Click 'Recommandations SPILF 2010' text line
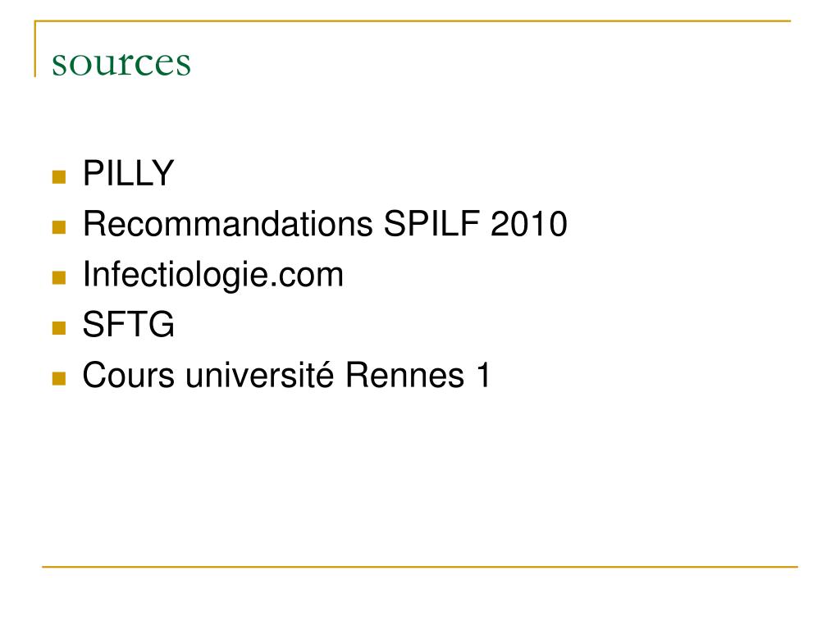The height and width of the screenshot is (630, 840). click(325, 223)
